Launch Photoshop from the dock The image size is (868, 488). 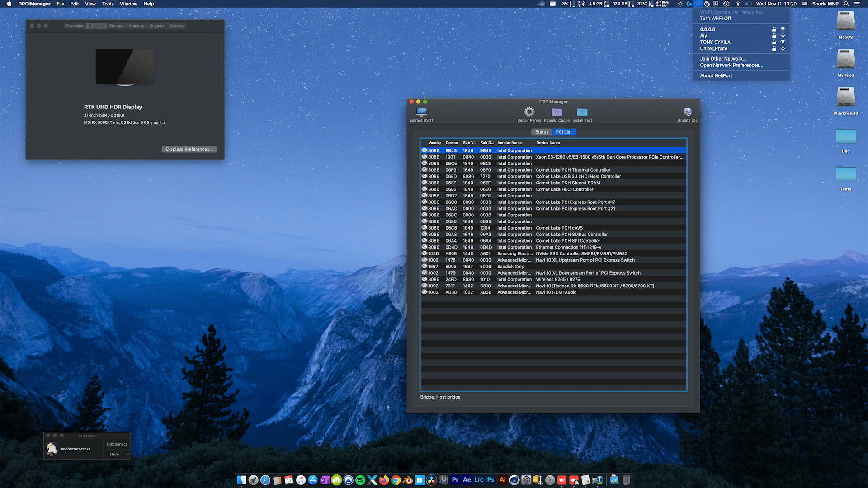click(x=491, y=480)
